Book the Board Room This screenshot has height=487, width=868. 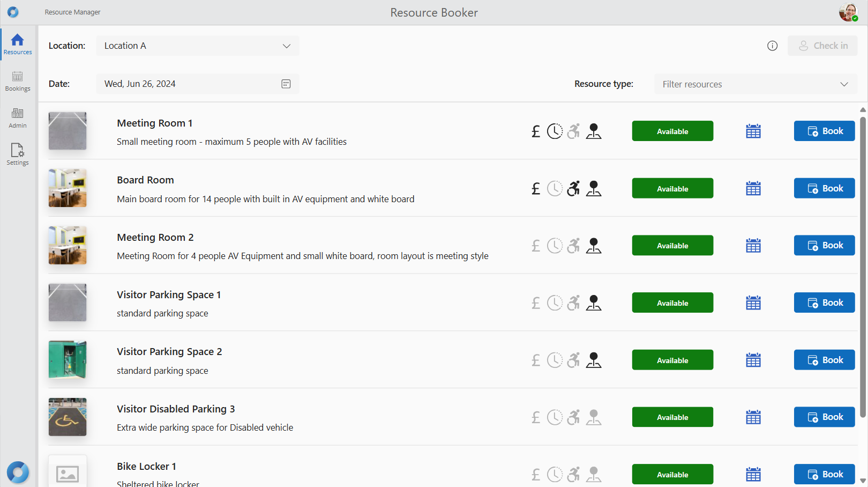point(824,189)
